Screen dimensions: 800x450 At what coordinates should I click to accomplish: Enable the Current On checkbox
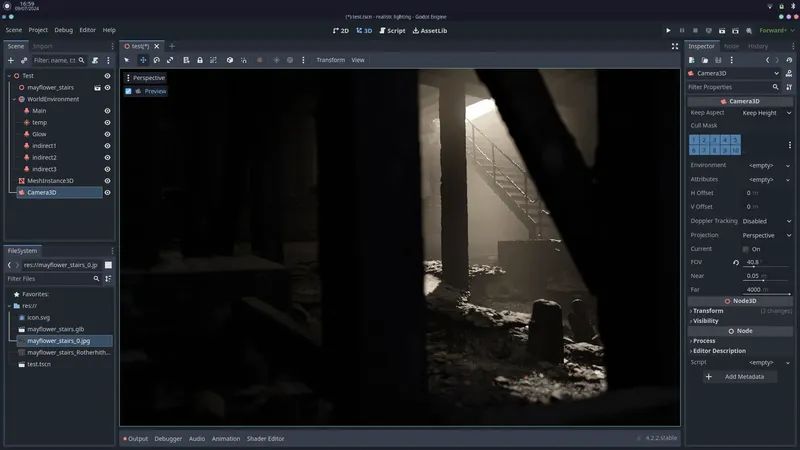(746, 249)
